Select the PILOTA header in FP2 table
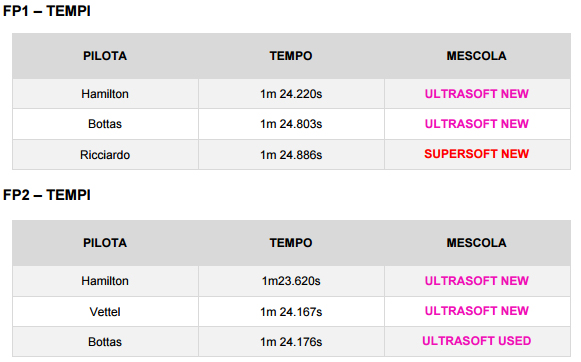 tap(105, 243)
